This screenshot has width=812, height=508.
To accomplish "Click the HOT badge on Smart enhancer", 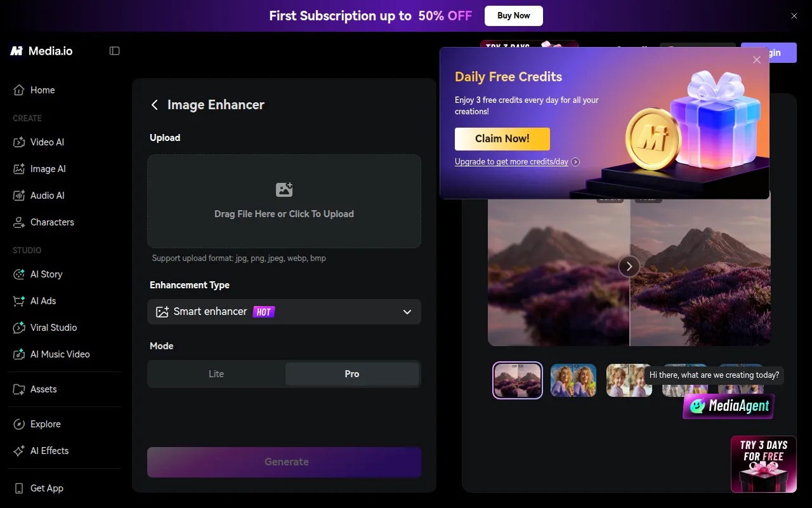I will (x=264, y=312).
